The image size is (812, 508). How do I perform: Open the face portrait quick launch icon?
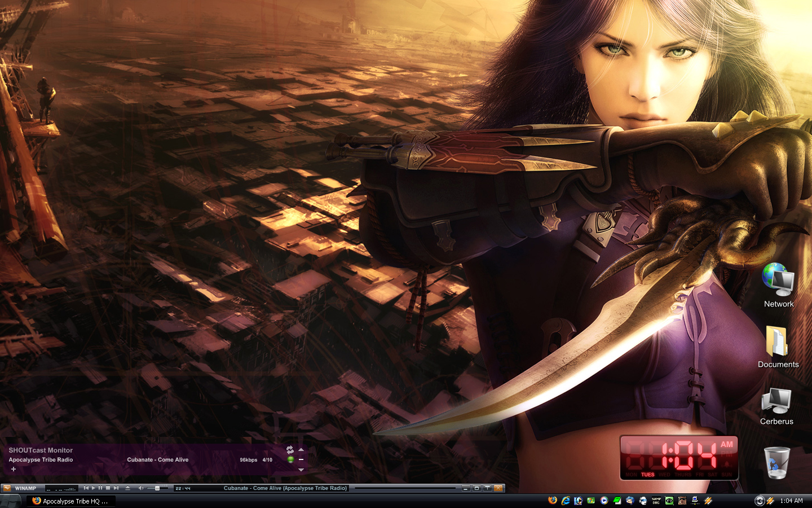point(682,501)
